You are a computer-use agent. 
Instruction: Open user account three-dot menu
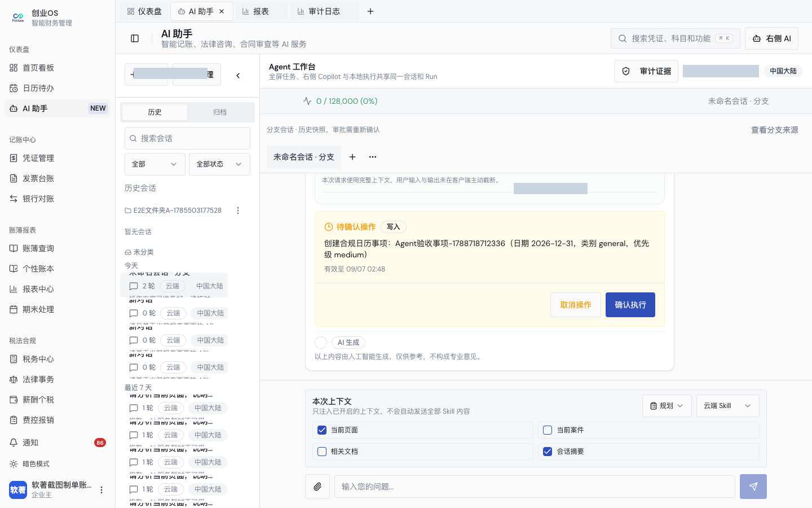101,490
